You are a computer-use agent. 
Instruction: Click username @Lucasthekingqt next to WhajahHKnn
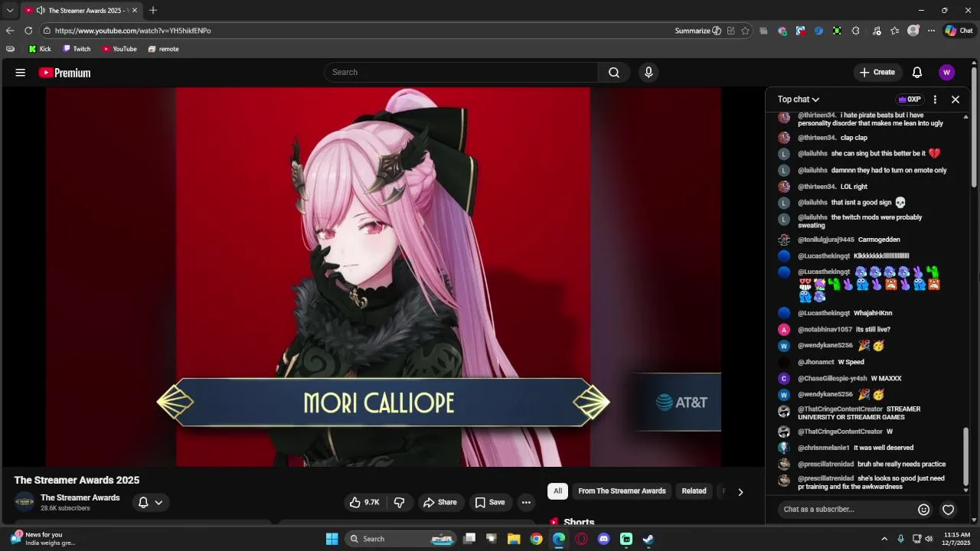(824, 313)
